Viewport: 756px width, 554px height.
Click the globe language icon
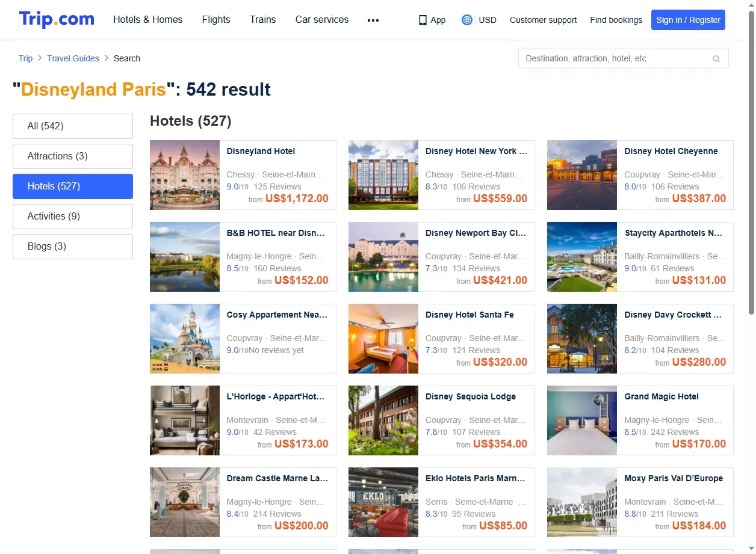[466, 20]
